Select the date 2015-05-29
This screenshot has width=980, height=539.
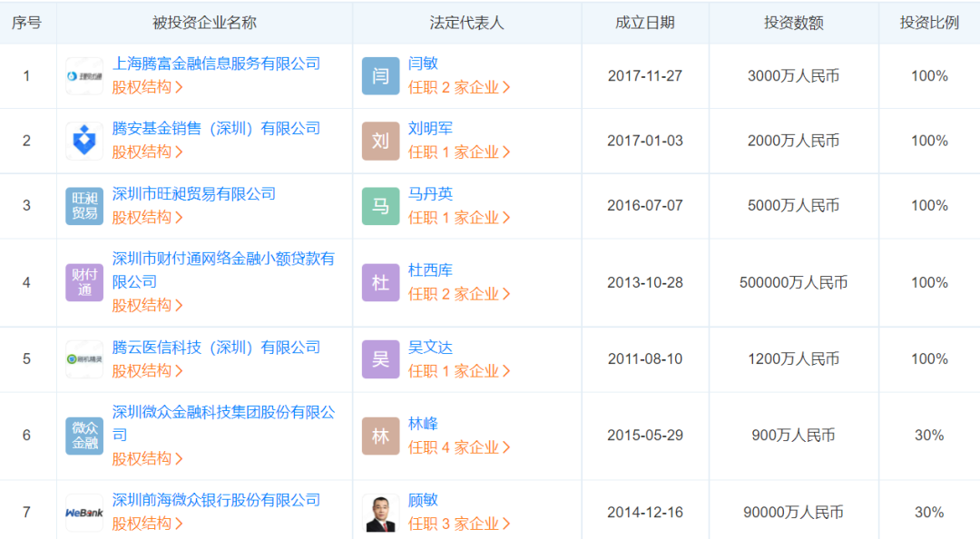[x=645, y=436]
